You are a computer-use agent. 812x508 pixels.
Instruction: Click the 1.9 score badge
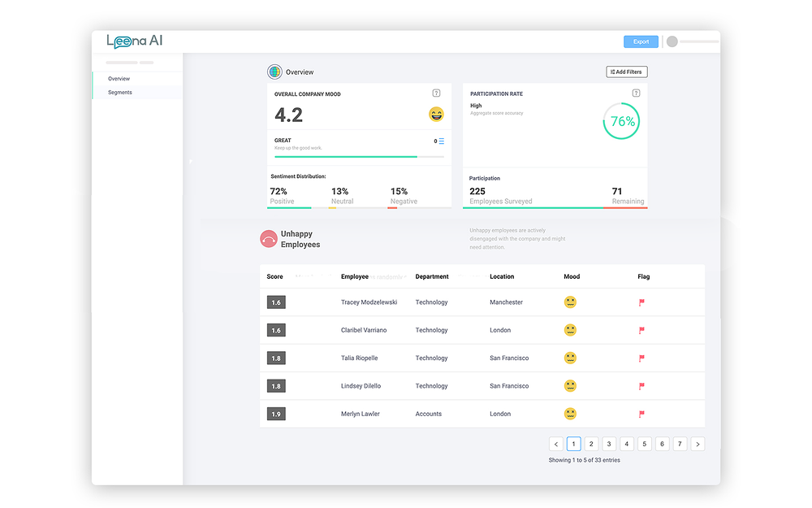[276, 415]
